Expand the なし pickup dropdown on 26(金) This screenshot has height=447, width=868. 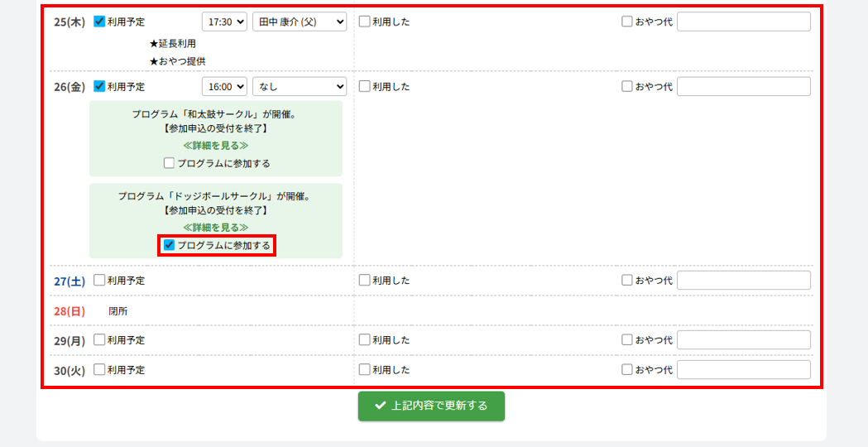click(x=299, y=86)
